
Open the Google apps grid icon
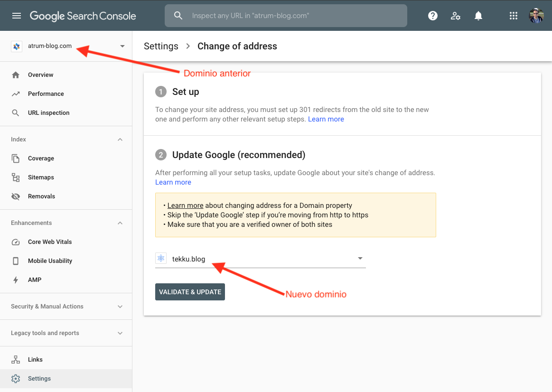(x=513, y=15)
